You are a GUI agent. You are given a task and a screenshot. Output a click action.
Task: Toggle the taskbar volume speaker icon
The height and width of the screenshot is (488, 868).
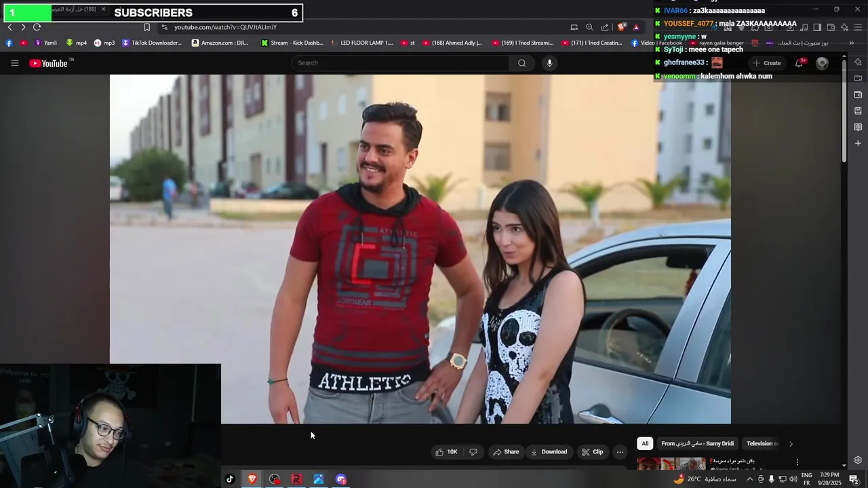[x=793, y=479]
